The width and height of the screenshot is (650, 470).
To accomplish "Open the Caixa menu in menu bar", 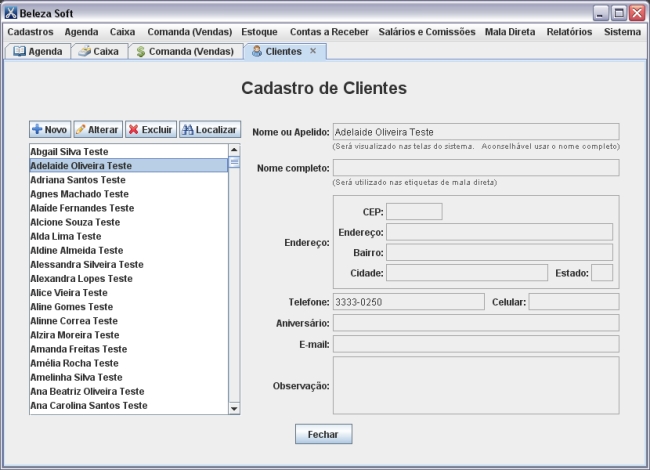I will click(122, 32).
